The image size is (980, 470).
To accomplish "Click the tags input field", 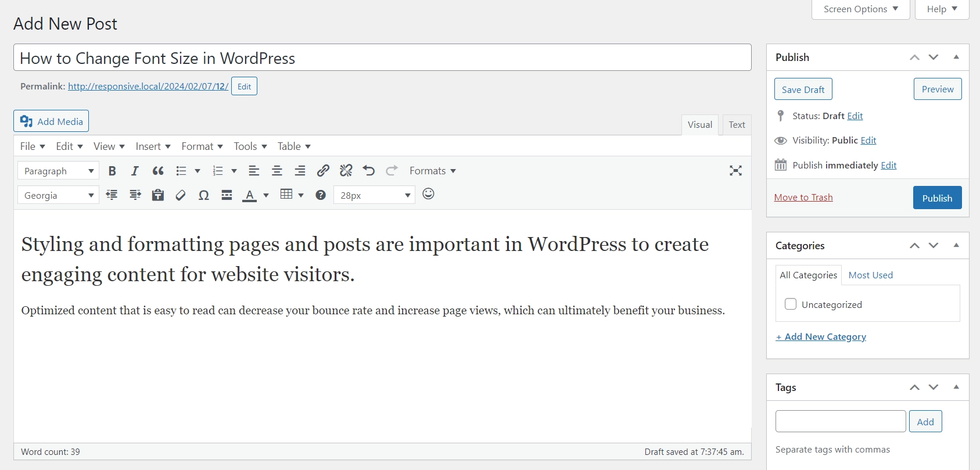I will 841,421.
